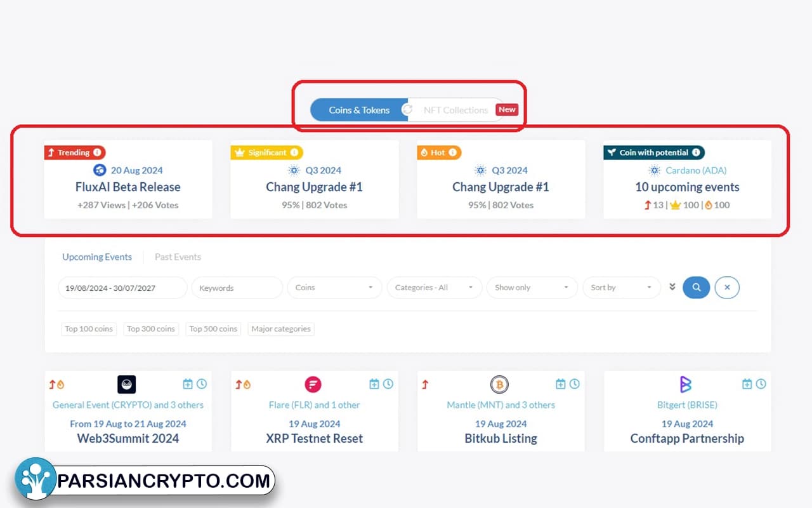This screenshot has width=812, height=508.
Task: Add Web3Summit 2024 to calendar icon
Action: click(x=188, y=384)
